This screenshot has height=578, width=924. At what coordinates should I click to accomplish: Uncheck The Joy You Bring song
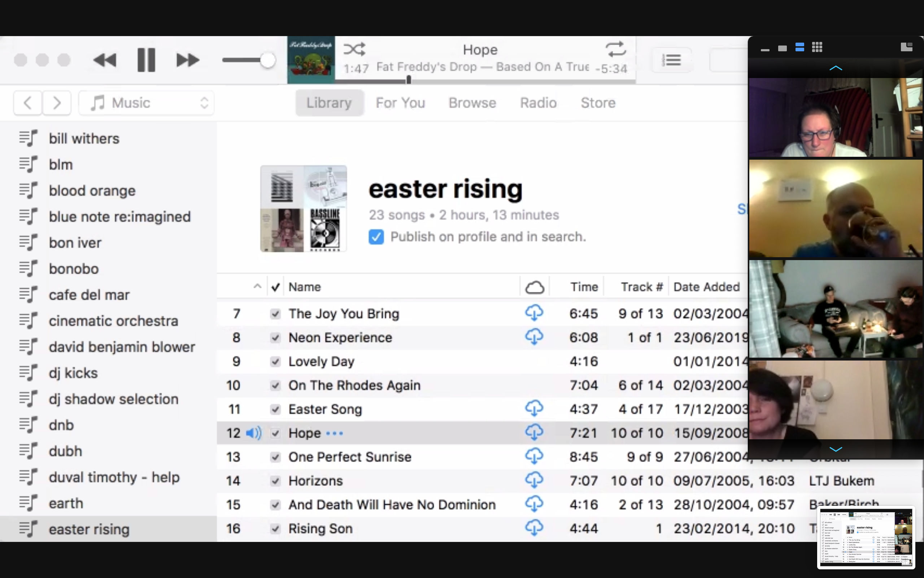click(x=275, y=314)
